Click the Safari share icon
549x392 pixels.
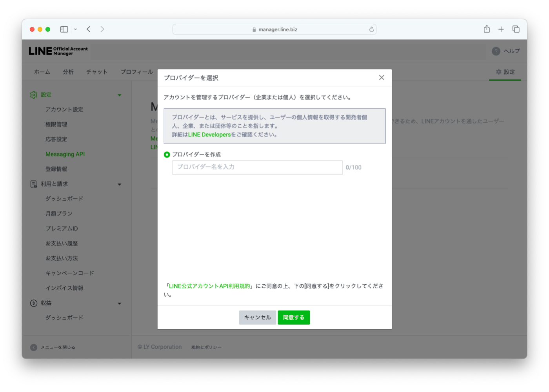click(487, 29)
